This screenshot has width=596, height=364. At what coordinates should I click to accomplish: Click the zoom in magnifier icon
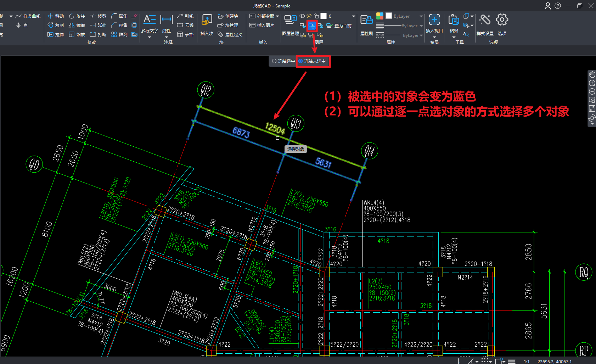click(x=592, y=83)
